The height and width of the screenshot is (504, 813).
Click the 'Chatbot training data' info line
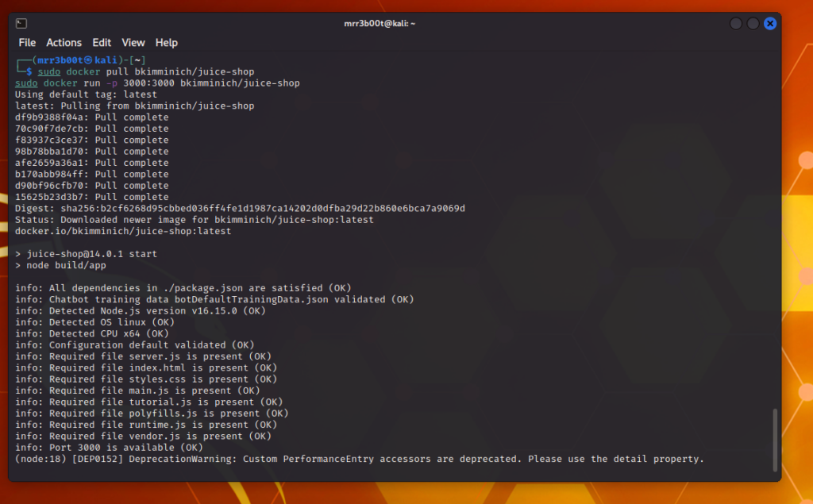coord(214,300)
